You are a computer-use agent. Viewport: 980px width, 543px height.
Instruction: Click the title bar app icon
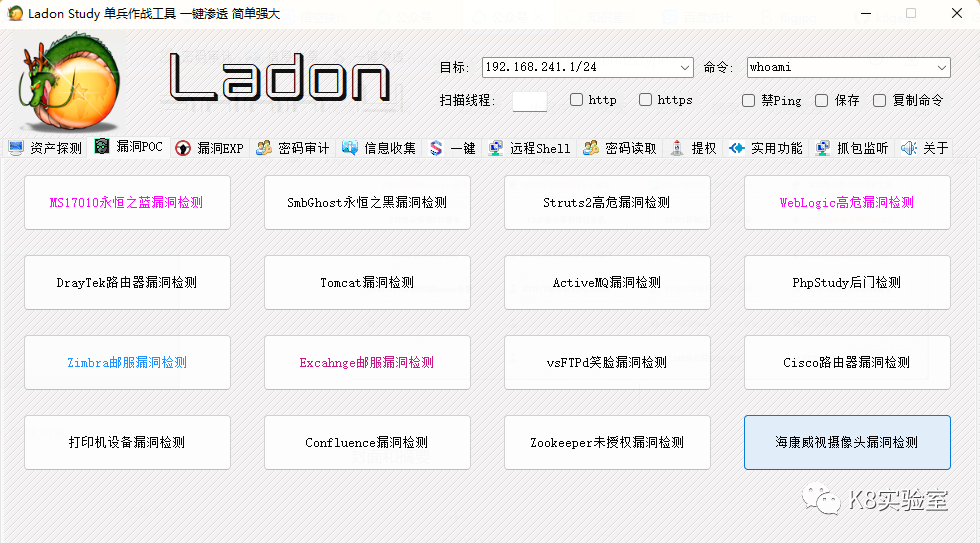click(x=15, y=13)
